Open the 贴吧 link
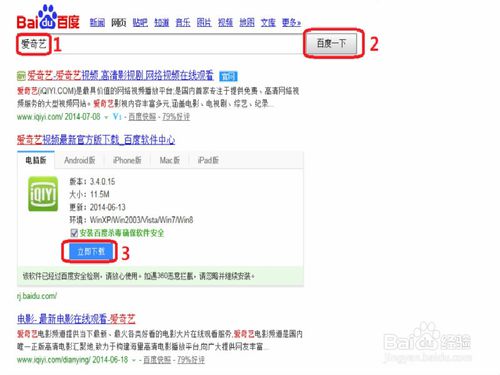500x375 pixels. [140, 23]
